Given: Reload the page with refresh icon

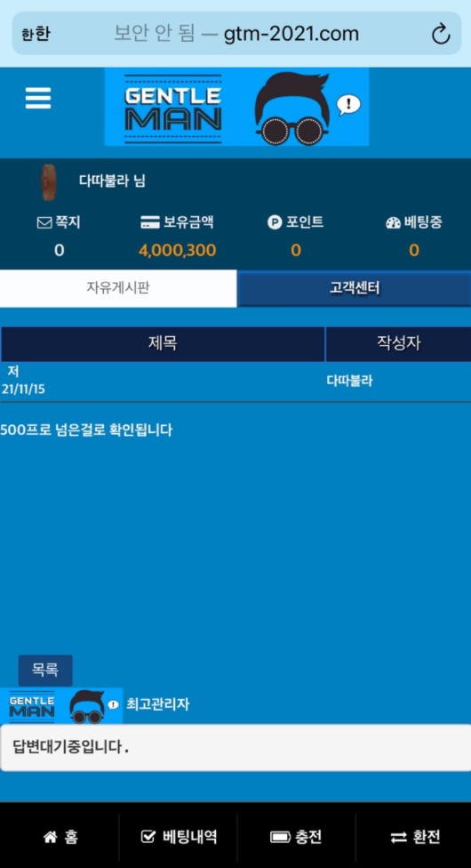Looking at the screenshot, I should click(x=441, y=35).
